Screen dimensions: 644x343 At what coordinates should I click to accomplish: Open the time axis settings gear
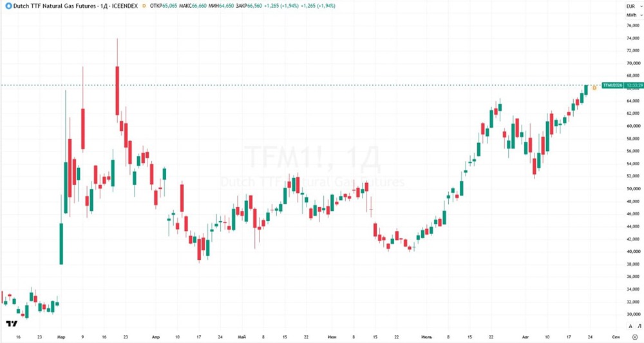point(634,337)
